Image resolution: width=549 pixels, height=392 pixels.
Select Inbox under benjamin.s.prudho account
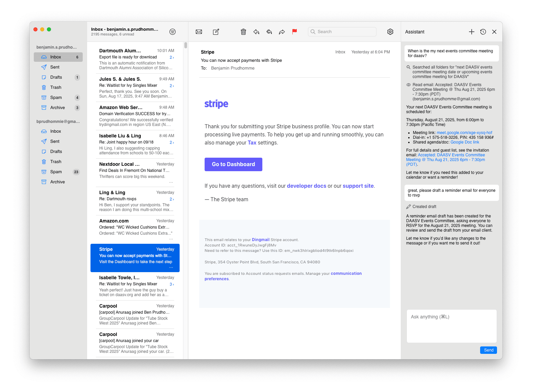(58, 57)
